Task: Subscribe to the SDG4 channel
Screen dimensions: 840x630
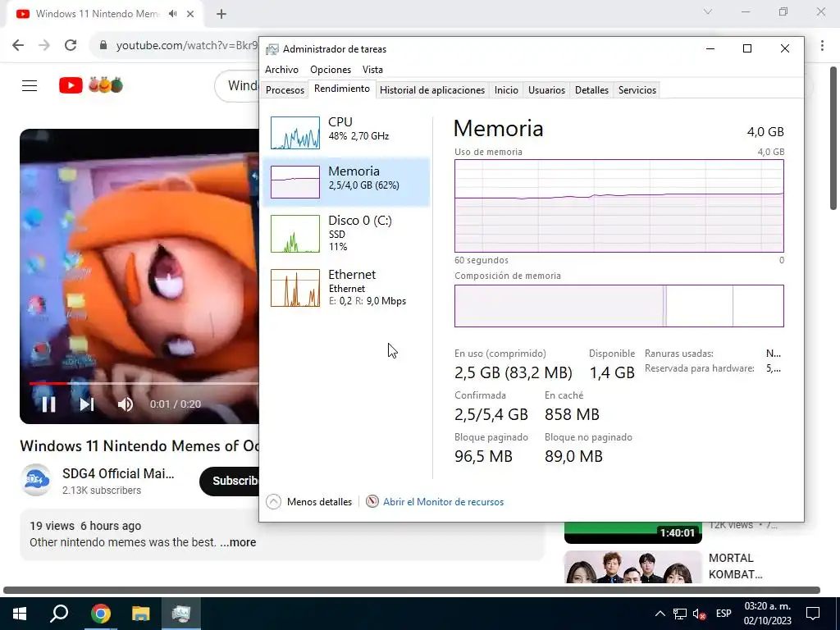Action: (x=231, y=481)
